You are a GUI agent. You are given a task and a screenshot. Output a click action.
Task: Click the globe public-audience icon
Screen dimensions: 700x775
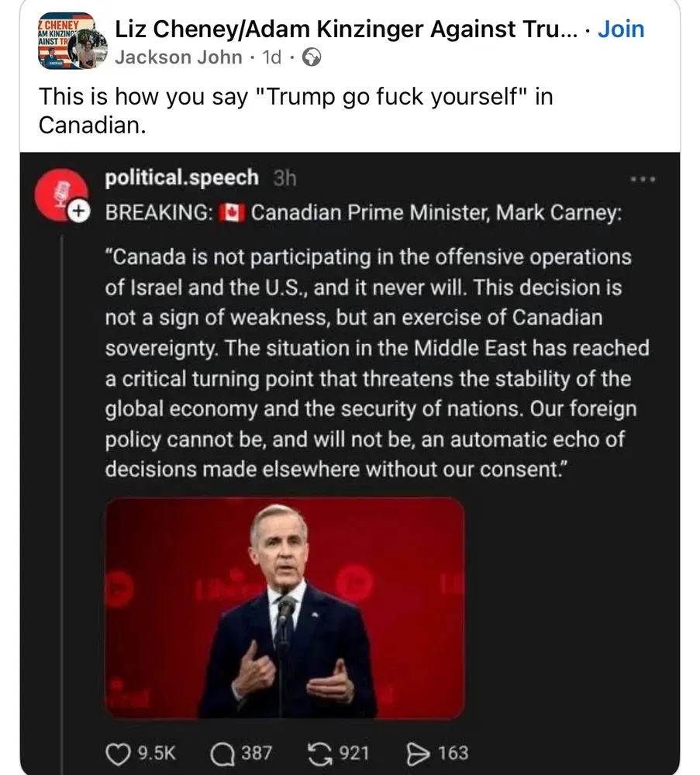click(x=310, y=57)
